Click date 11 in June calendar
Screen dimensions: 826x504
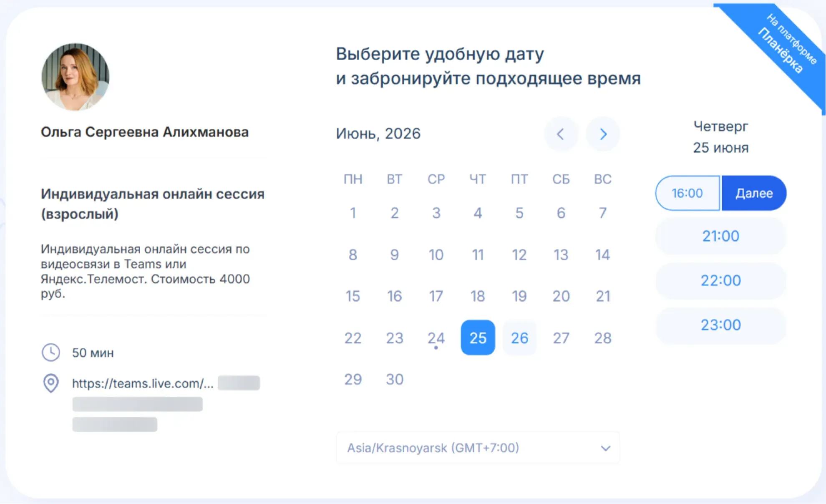pos(478,255)
